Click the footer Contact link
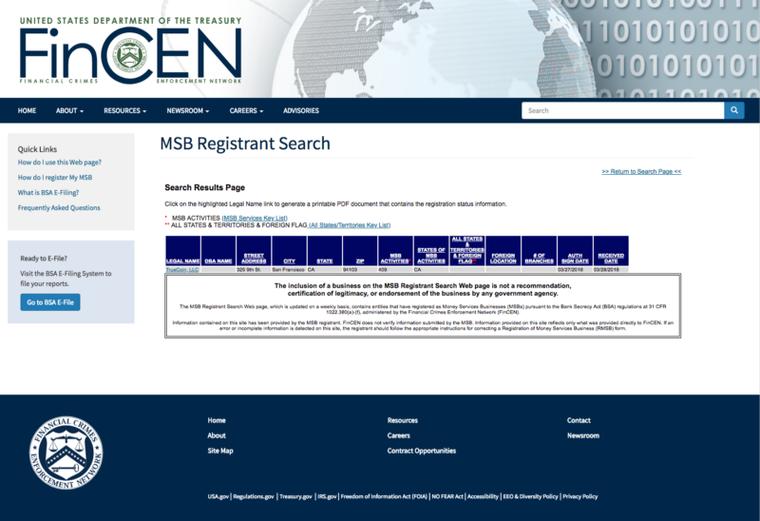This screenshot has width=760, height=521. [579, 420]
